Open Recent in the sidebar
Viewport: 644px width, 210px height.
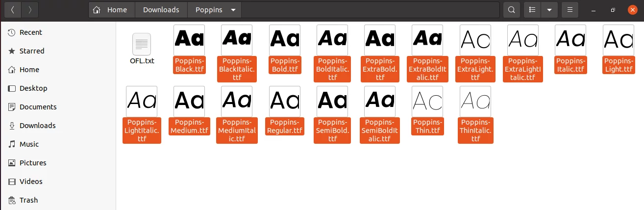(58, 32)
